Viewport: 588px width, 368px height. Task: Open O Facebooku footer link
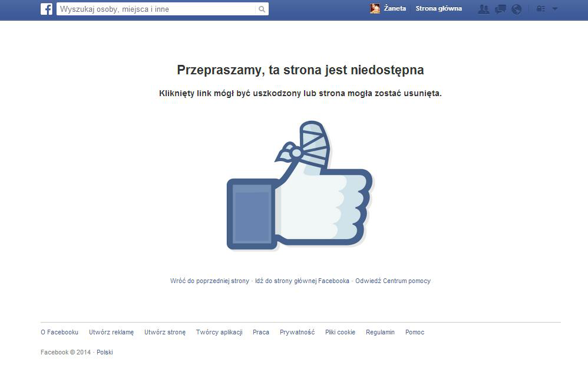pyautogui.click(x=60, y=332)
